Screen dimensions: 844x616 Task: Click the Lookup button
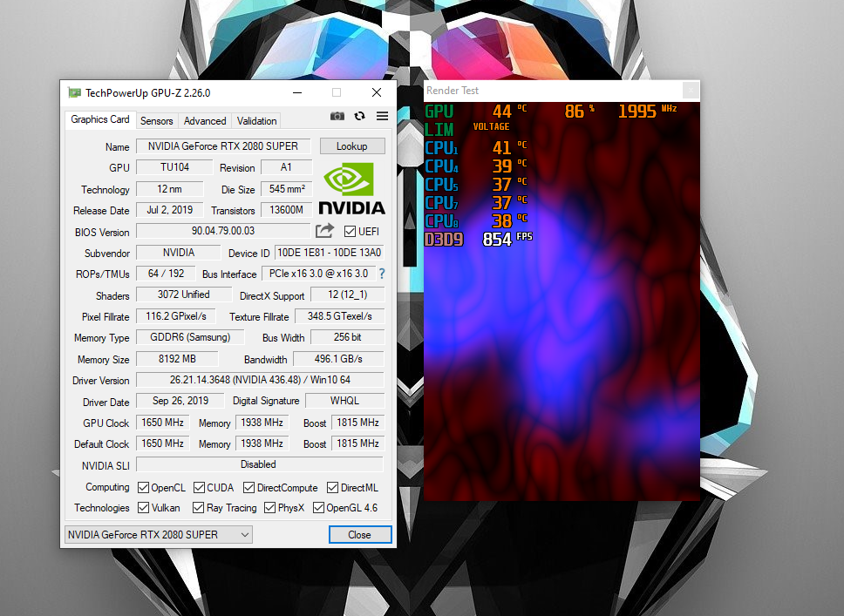(351, 146)
